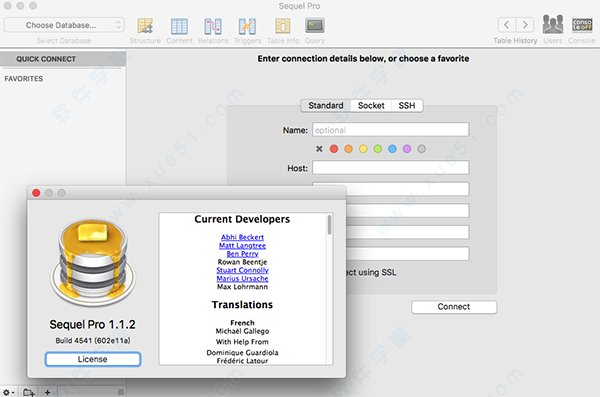The height and width of the screenshot is (397, 600).
Task: Pick the green color label
Action: (x=378, y=149)
